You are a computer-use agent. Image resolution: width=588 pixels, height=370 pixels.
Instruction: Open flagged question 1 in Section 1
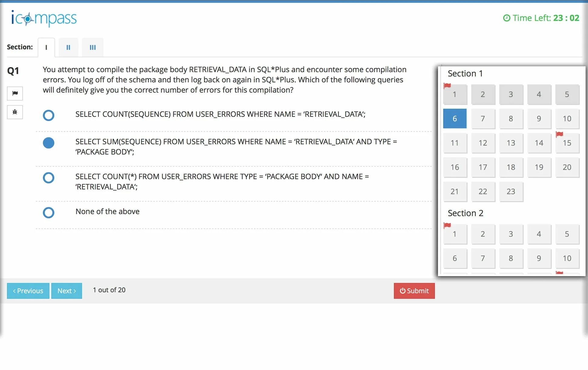(454, 94)
